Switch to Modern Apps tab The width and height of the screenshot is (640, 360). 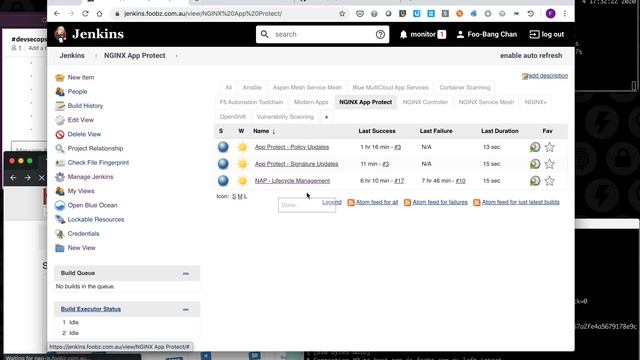(x=311, y=102)
